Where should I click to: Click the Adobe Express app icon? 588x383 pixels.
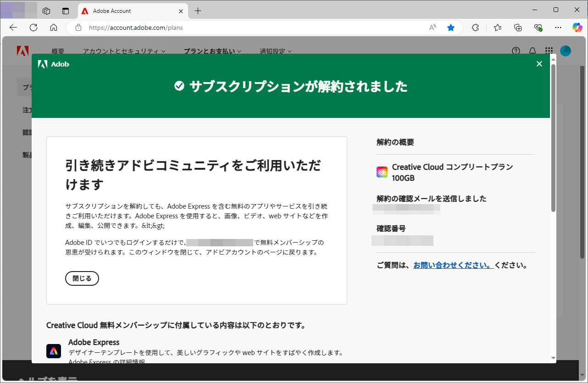click(x=54, y=351)
